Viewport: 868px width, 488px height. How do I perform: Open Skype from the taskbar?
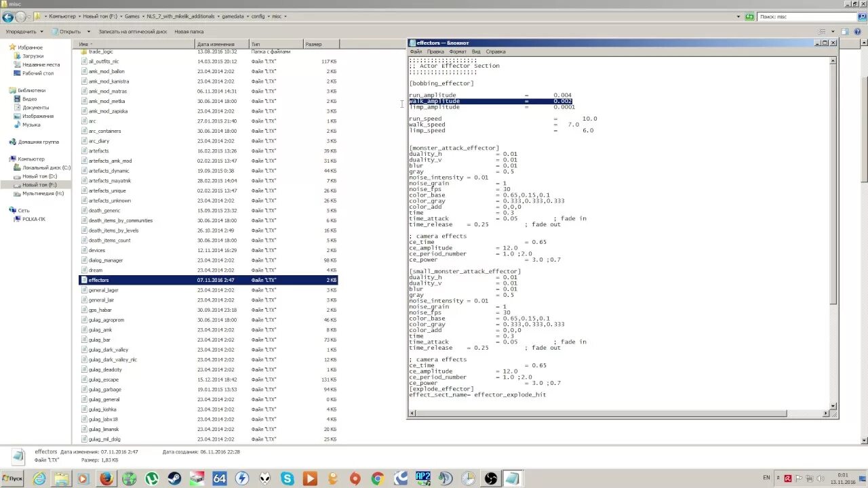click(x=288, y=479)
